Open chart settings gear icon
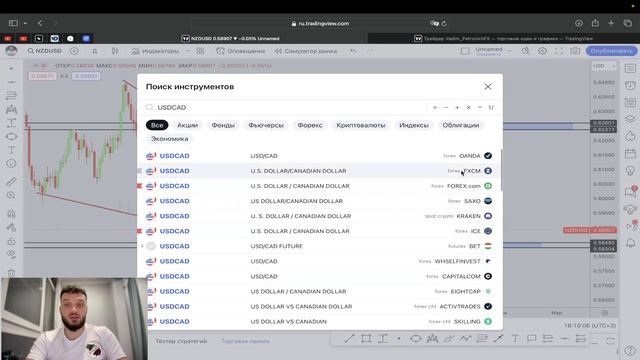The height and width of the screenshot is (360, 640). coord(542,51)
